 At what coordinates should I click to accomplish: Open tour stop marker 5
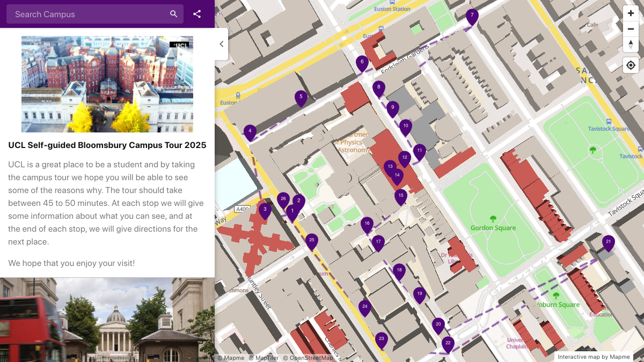coord(301,98)
